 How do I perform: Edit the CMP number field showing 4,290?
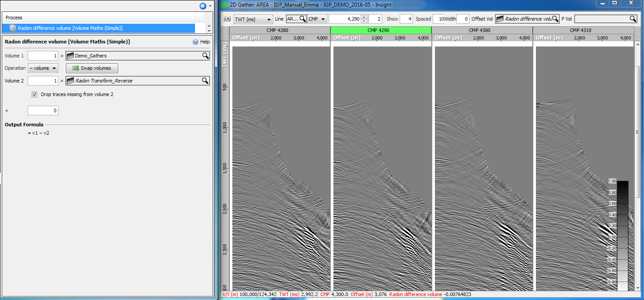[x=345, y=19]
